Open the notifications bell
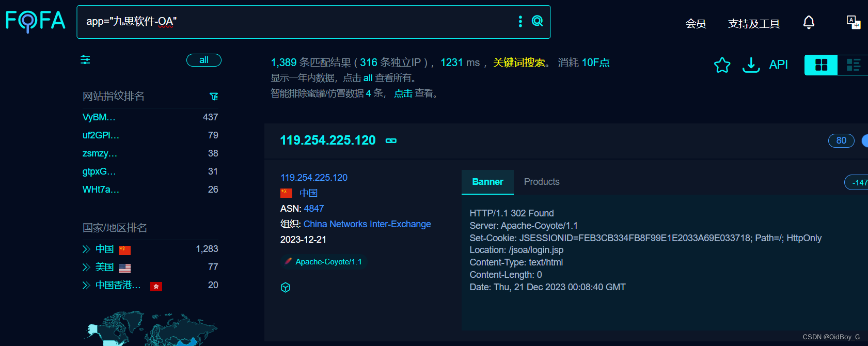The height and width of the screenshot is (346, 868). coord(809,22)
